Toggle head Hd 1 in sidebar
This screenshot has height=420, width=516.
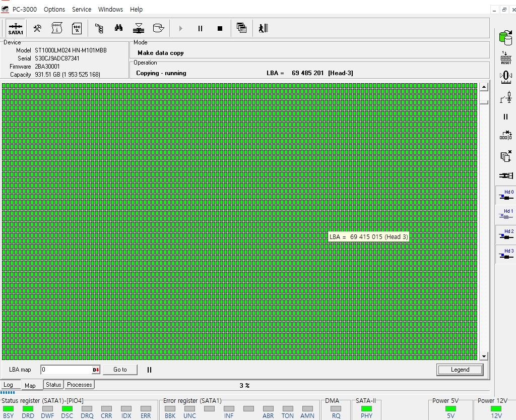click(x=505, y=214)
